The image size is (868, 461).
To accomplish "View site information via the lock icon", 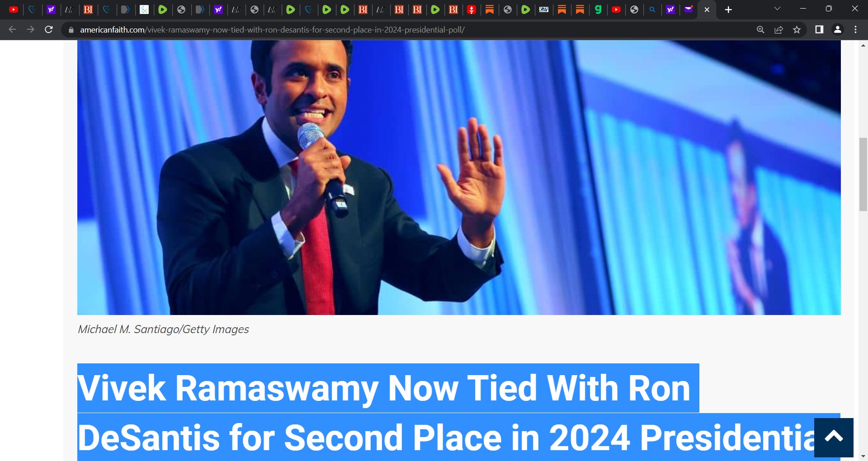I will click(71, 30).
